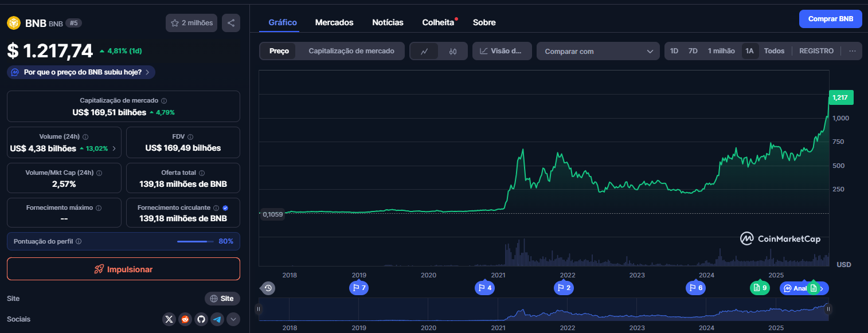868x333 pixels.
Task: Open the Comparar com dropdown
Action: [598, 51]
